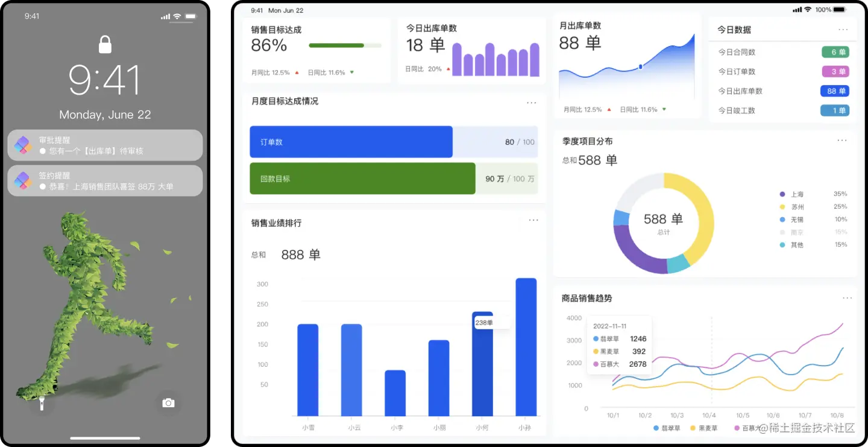Click the pink 3 单 badge for 今日订单数

(835, 71)
